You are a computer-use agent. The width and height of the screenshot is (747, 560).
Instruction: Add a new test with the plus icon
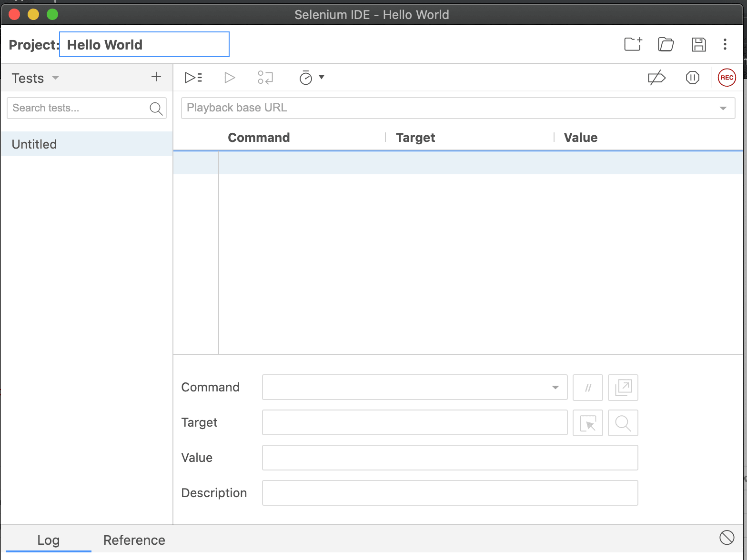coord(156,77)
